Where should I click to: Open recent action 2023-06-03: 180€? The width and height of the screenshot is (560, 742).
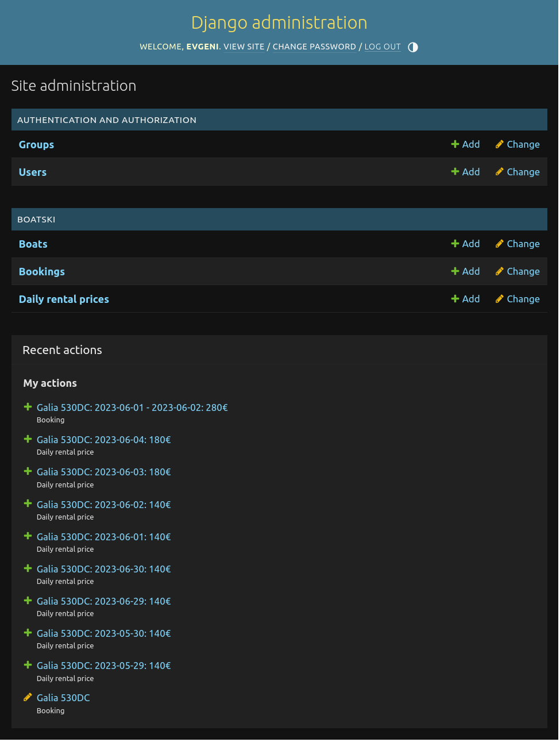[104, 472]
